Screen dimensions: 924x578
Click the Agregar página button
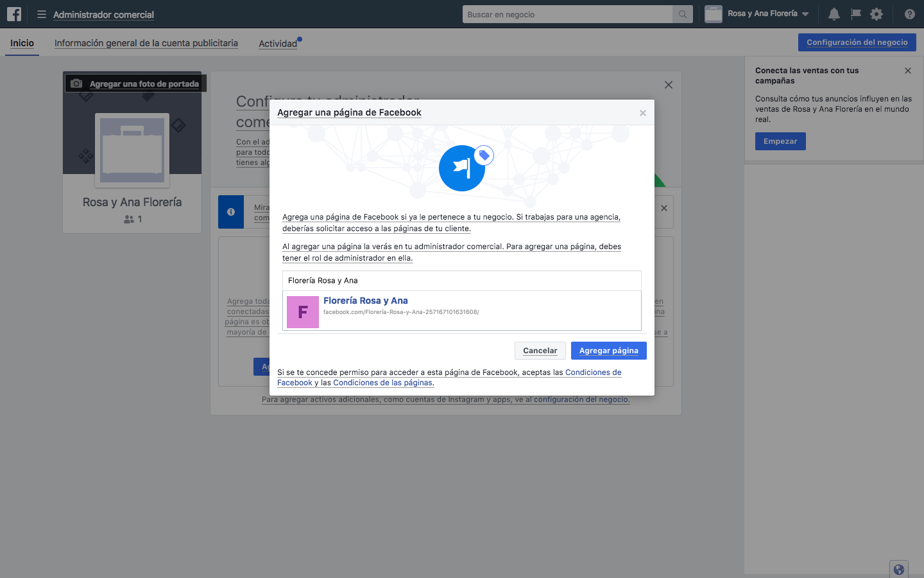click(608, 351)
